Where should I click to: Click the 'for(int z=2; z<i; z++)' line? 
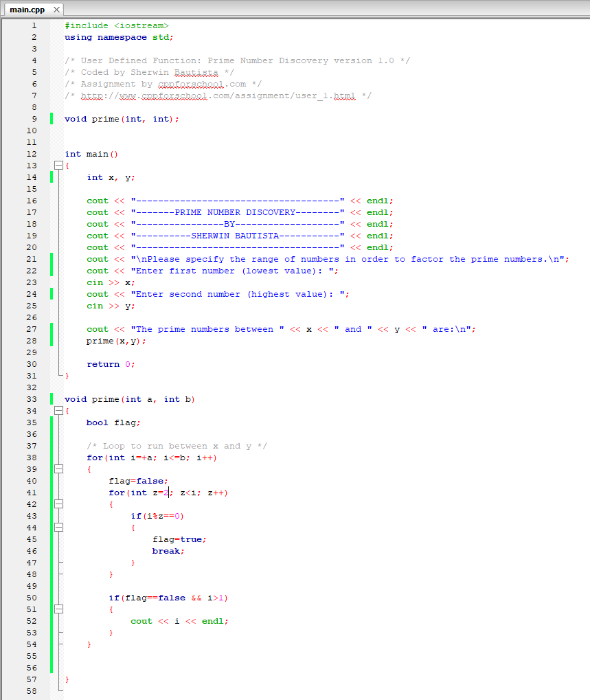tap(168, 493)
